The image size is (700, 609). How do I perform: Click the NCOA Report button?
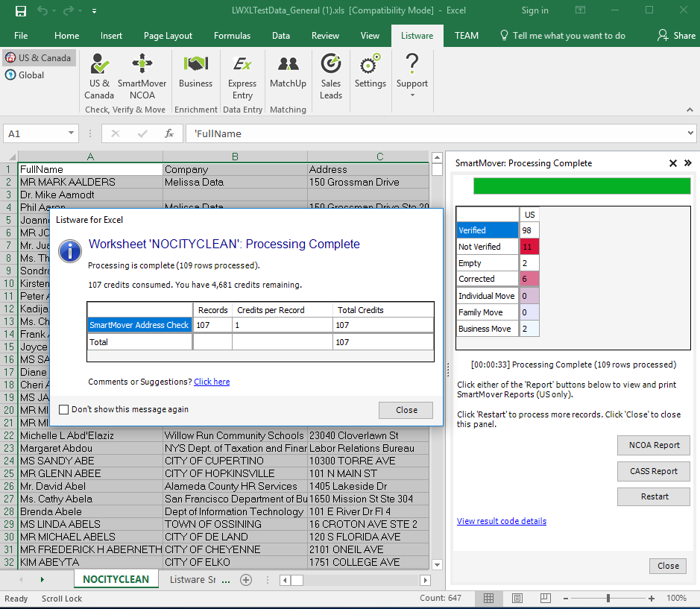click(x=654, y=446)
